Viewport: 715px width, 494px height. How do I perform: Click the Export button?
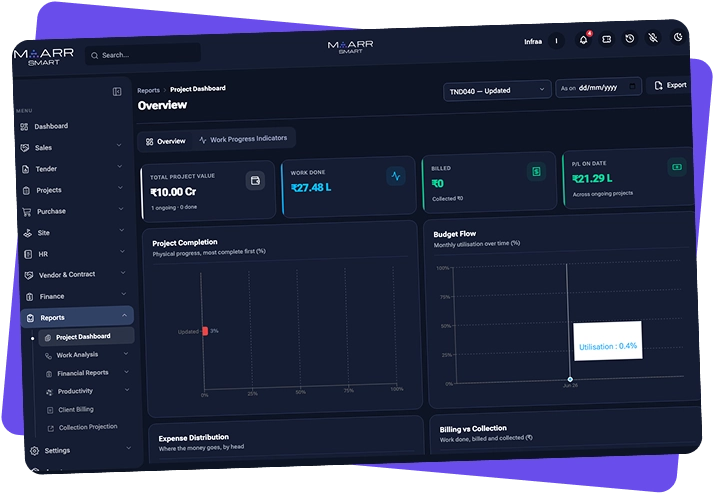(x=670, y=85)
